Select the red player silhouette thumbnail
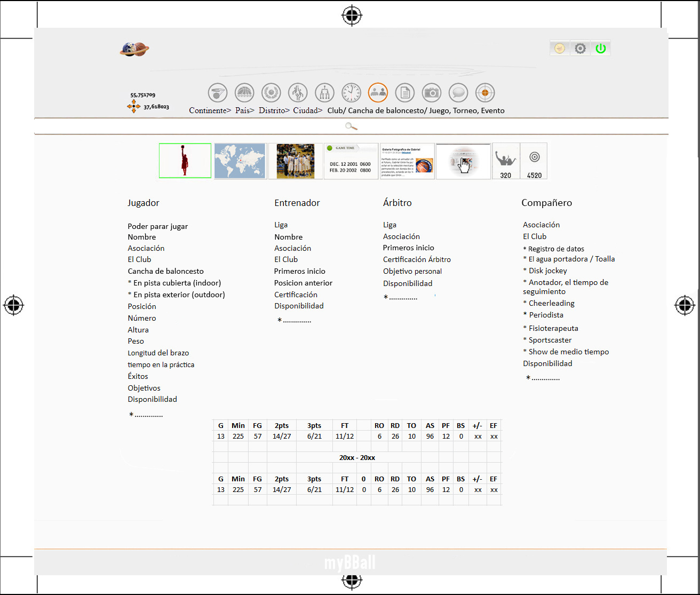This screenshot has width=700, height=595. pyautogui.click(x=185, y=161)
